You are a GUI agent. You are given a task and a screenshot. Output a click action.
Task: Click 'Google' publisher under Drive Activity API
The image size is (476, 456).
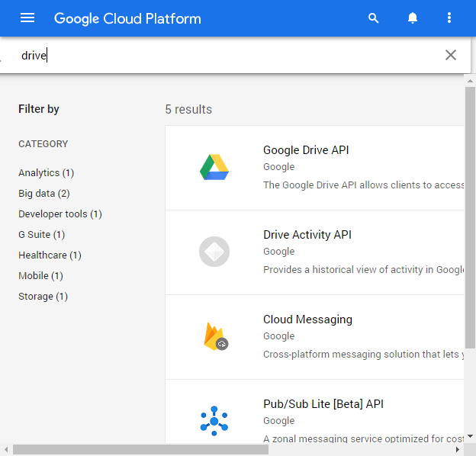tap(278, 252)
